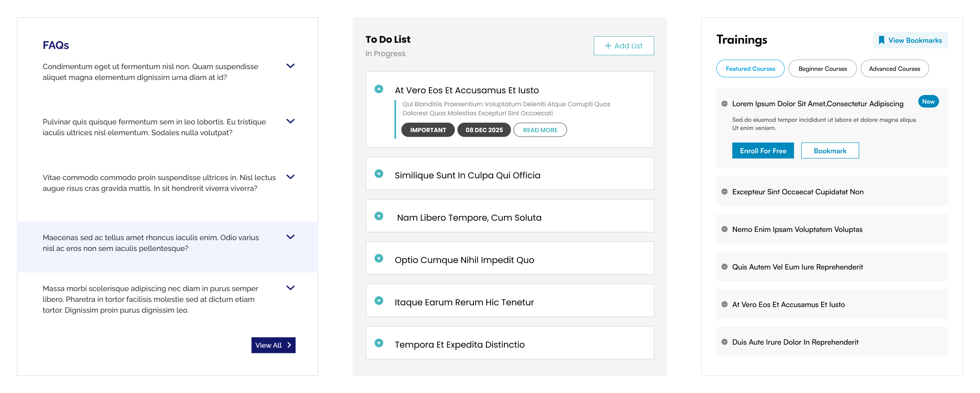Click Read More on the important task
980x393 pixels.
coord(540,130)
